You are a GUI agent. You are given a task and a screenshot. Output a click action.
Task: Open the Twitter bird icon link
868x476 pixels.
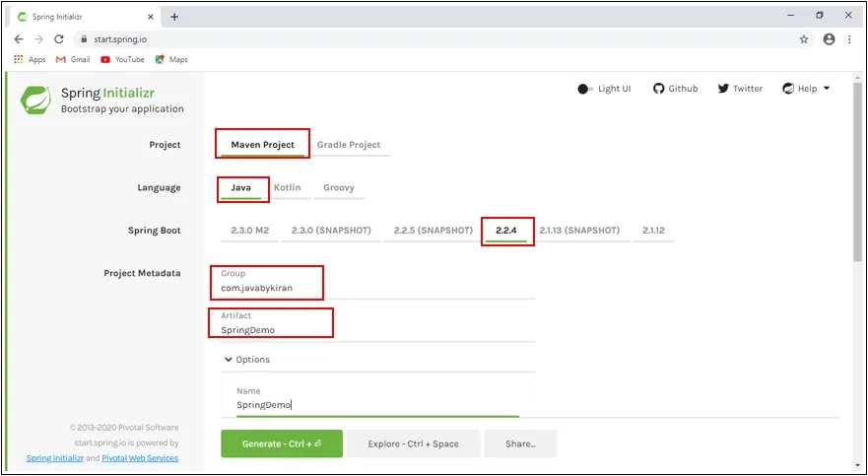pos(723,89)
